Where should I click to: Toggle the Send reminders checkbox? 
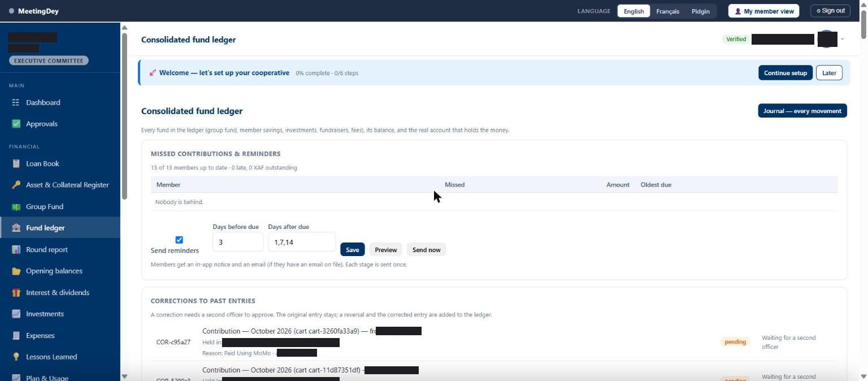coord(179,240)
